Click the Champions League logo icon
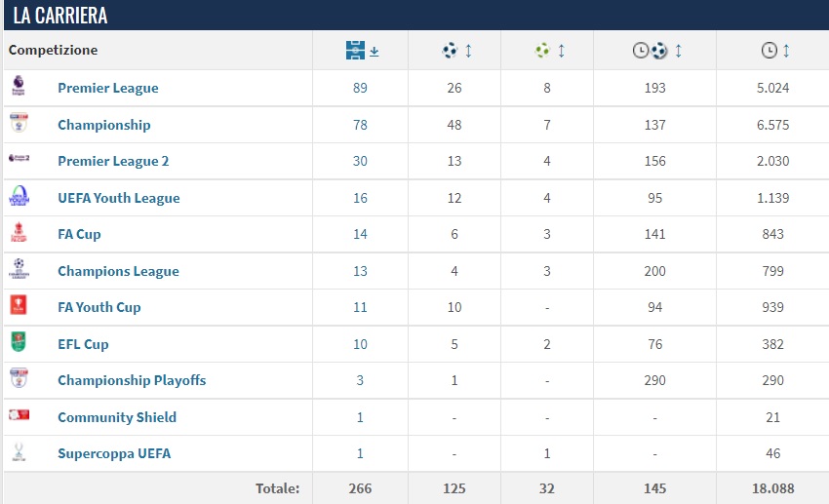The width and height of the screenshot is (829, 504). pyautogui.click(x=19, y=271)
